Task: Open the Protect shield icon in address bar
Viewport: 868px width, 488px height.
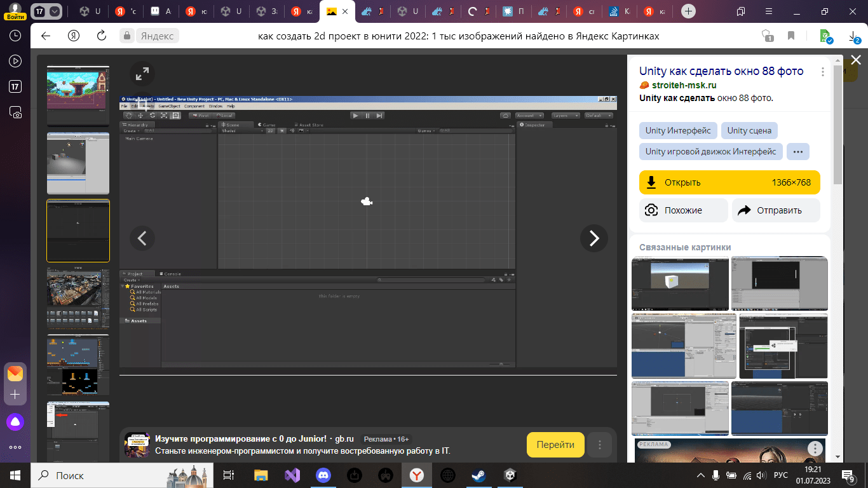Action: coord(767,36)
